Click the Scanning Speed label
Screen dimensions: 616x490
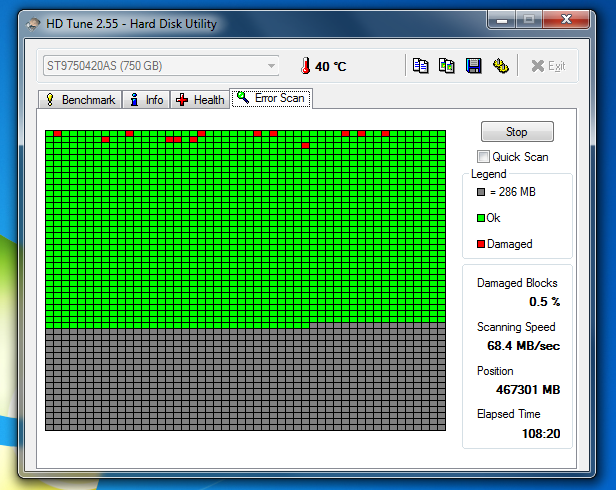coord(516,327)
